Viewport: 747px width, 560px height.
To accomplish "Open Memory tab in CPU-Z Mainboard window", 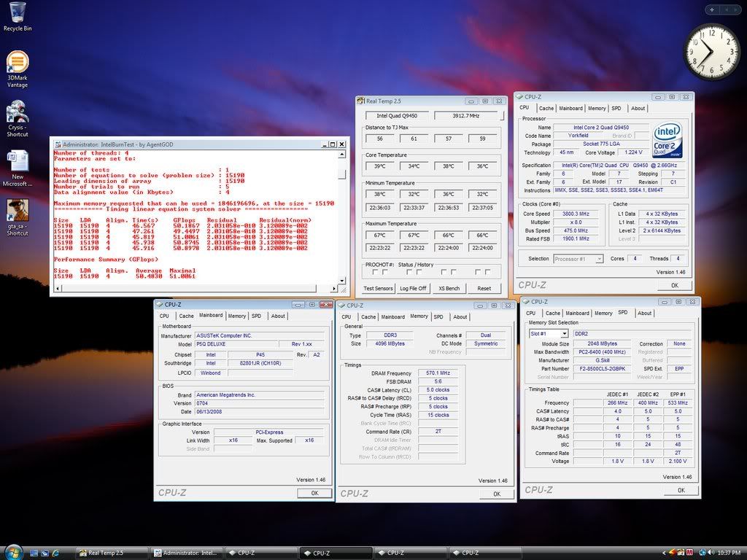I will click(x=237, y=316).
